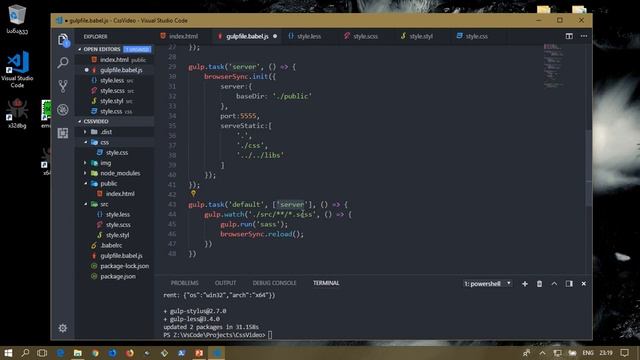Open Task View on the taskbar
The width and height of the screenshot is (640, 360).
[x=42, y=353]
